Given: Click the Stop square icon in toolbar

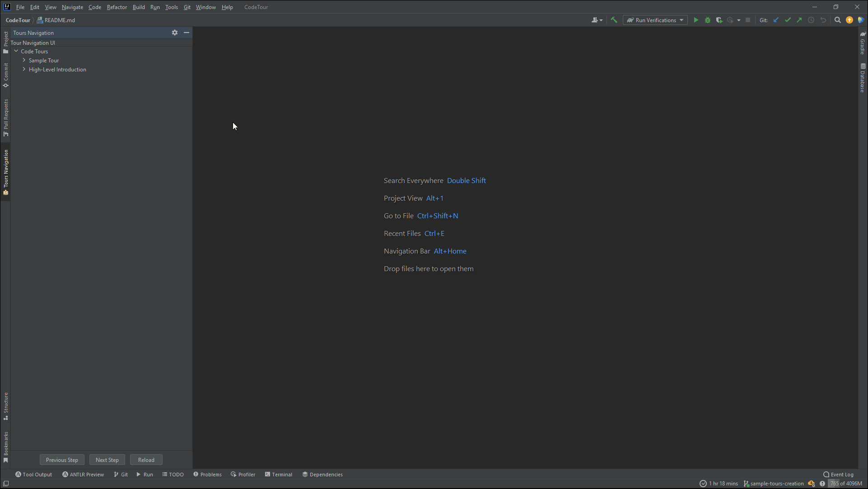Looking at the screenshot, I should (748, 20).
